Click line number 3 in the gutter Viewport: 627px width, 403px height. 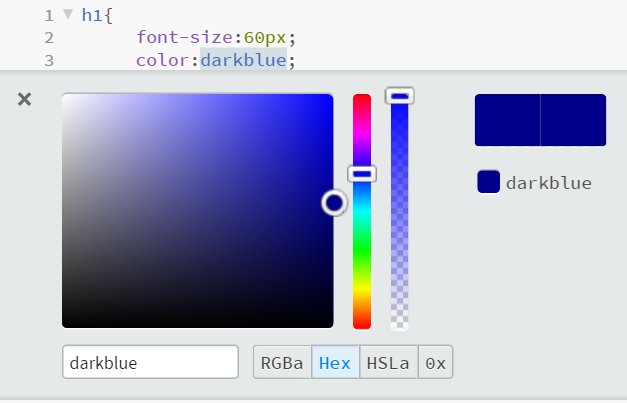(x=49, y=61)
